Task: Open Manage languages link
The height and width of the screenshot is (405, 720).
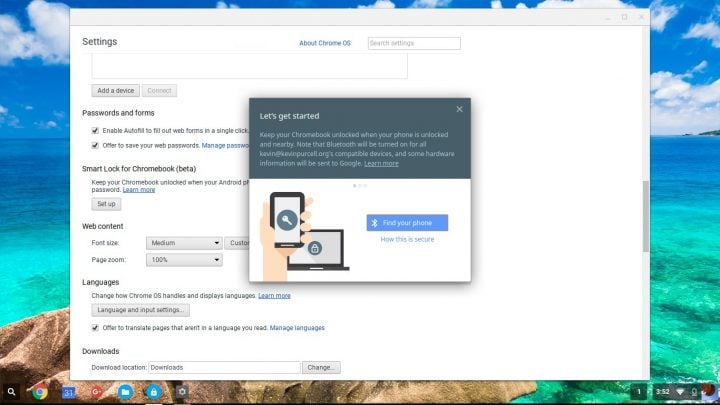Action: click(x=297, y=328)
